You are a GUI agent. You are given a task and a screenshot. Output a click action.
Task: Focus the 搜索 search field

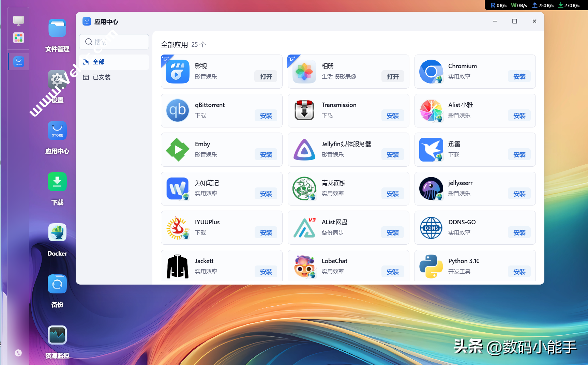tap(114, 42)
